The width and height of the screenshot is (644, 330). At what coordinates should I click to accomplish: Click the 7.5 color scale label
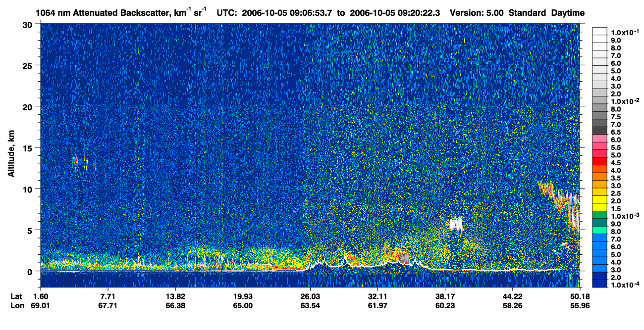point(616,117)
